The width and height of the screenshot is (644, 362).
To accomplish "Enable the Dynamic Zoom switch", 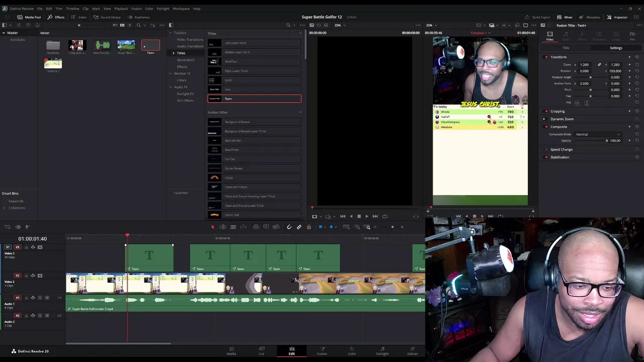I will 545,119.
